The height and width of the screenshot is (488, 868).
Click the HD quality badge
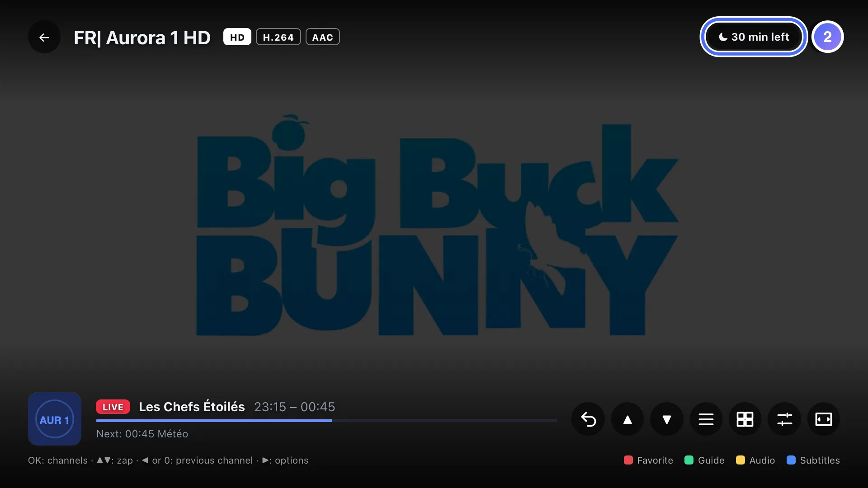pos(237,37)
